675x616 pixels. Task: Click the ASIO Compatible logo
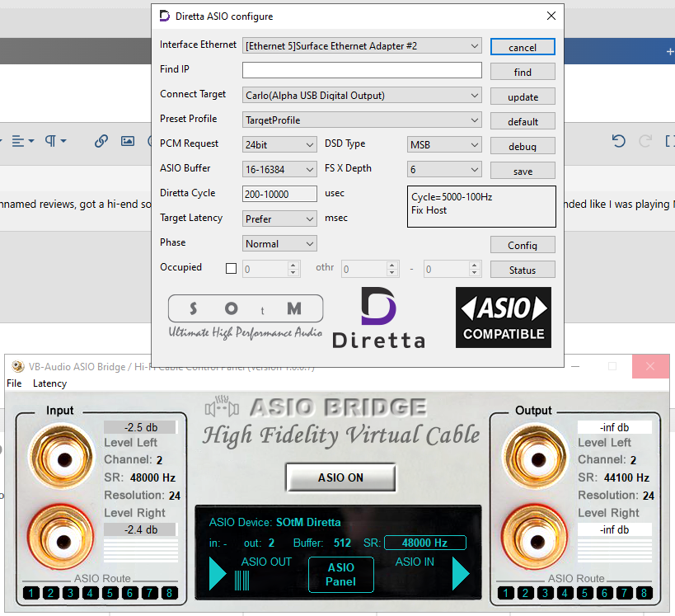tap(504, 317)
